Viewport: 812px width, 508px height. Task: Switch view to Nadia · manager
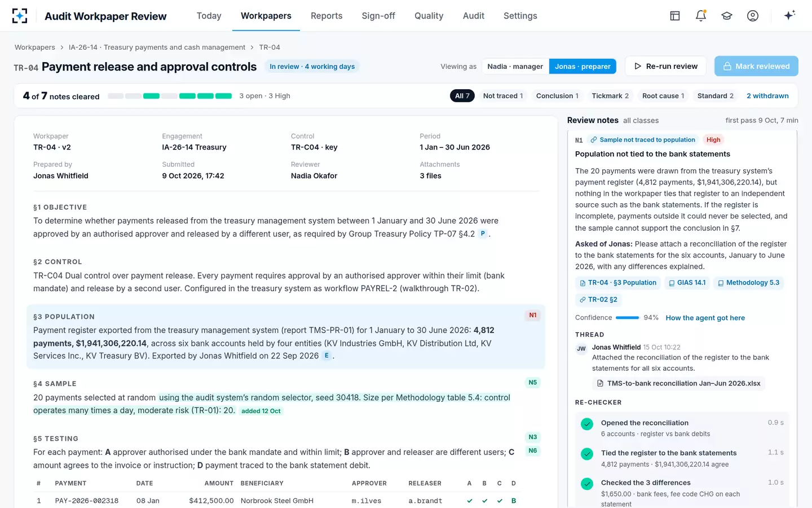[x=515, y=67]
